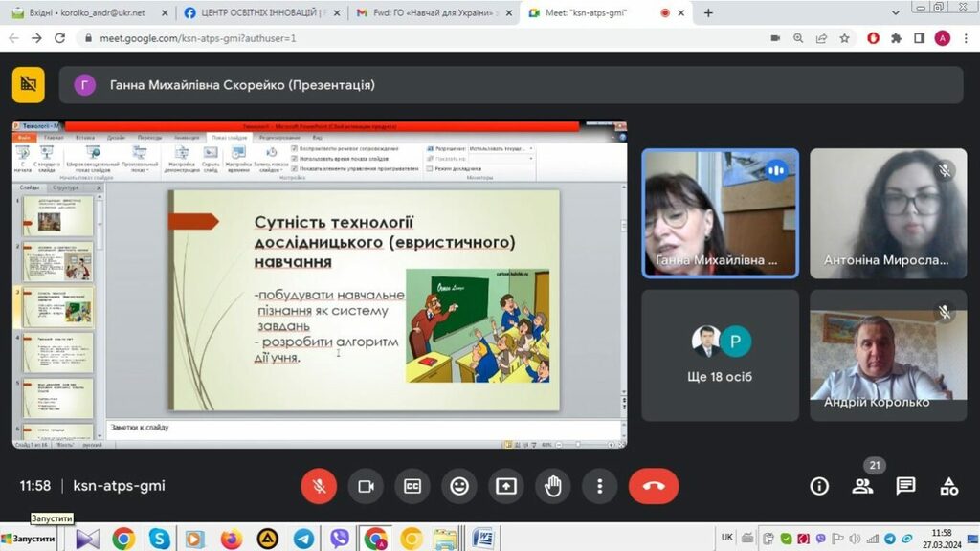Click the 'Ще 18 осіб' tile

tap(720, 355)
